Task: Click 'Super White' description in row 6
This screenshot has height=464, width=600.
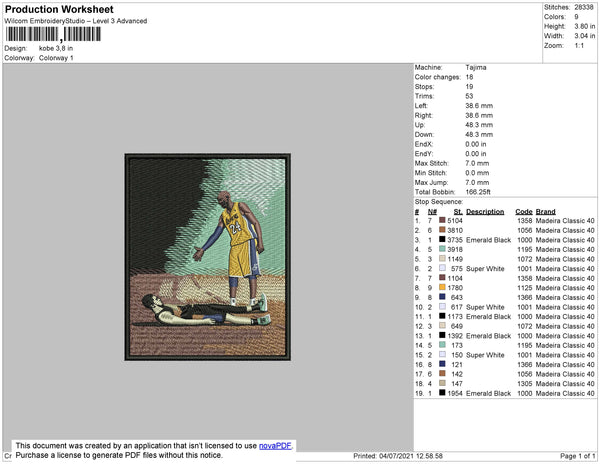Action: [x=485, y=269]
